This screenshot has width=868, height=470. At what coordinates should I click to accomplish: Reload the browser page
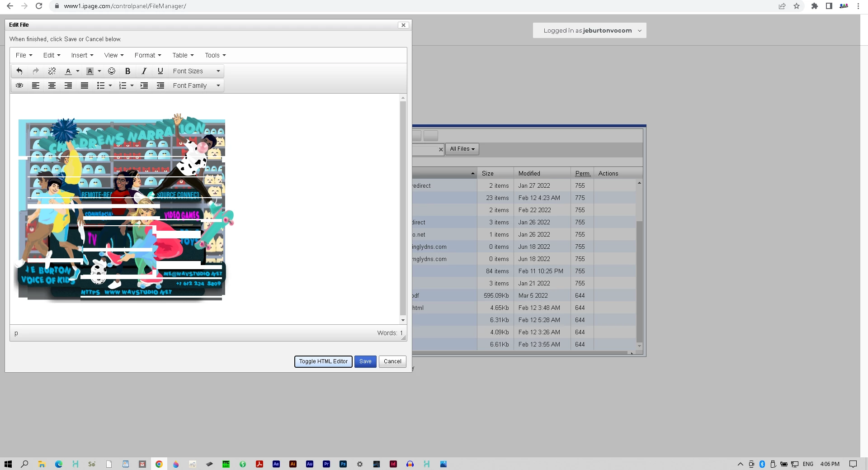39,6
